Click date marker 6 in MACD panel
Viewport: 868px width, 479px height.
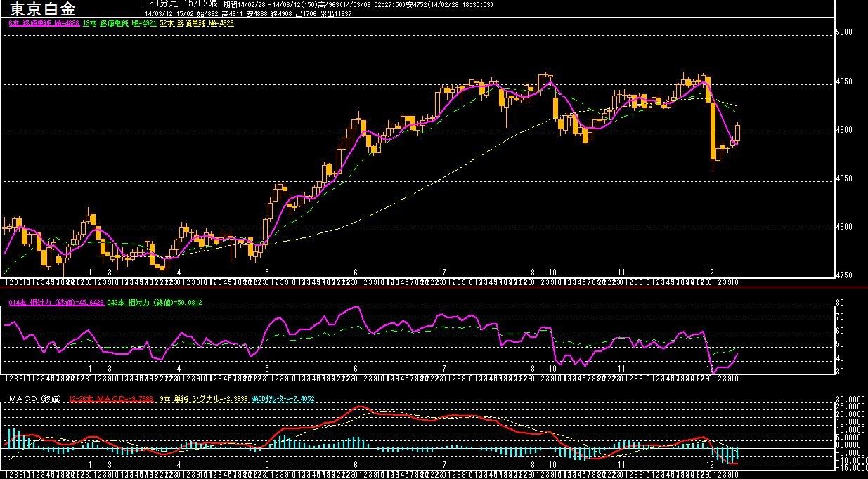(356, 465)
